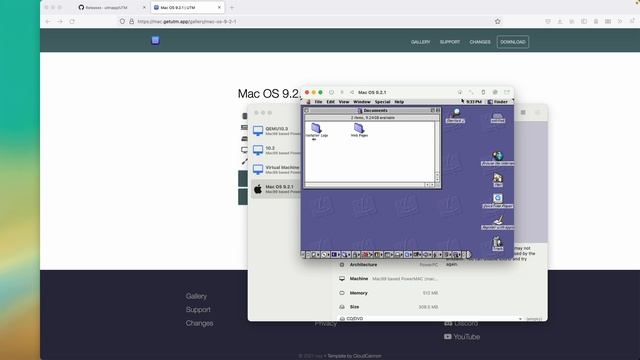The width and height of the screenshot is (640, 360).
Task: Click the drive image icon in VM toolbar
Action: pos(495,92)
